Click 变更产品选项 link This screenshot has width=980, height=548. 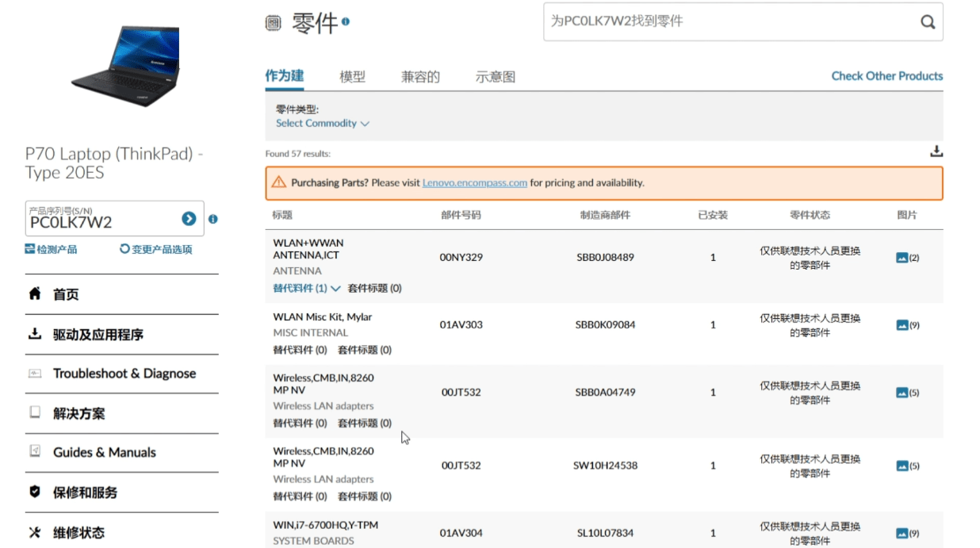156,249
